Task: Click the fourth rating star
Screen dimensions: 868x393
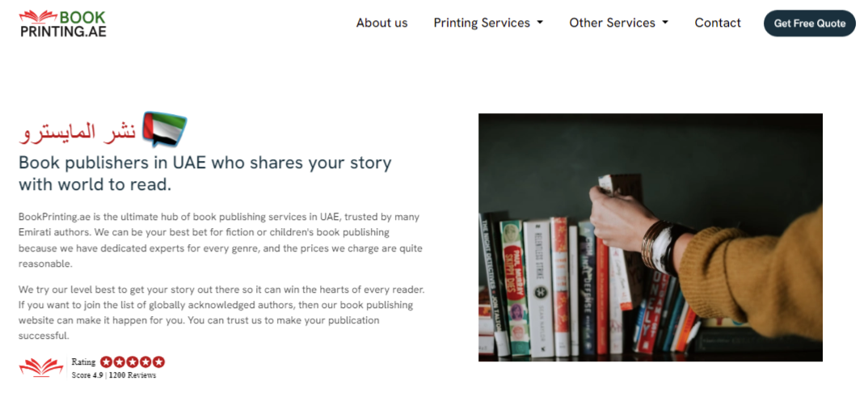Action: click(145, 362)
